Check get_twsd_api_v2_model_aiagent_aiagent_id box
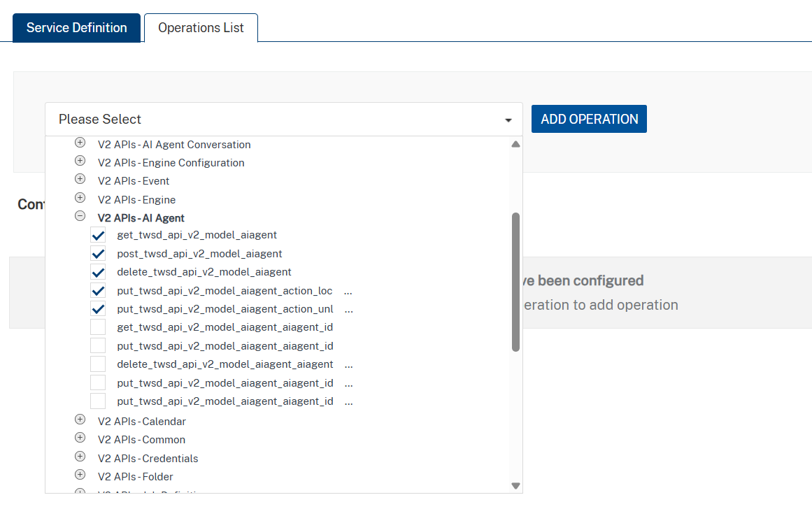 pyautogui.click(x=99, y=327)
